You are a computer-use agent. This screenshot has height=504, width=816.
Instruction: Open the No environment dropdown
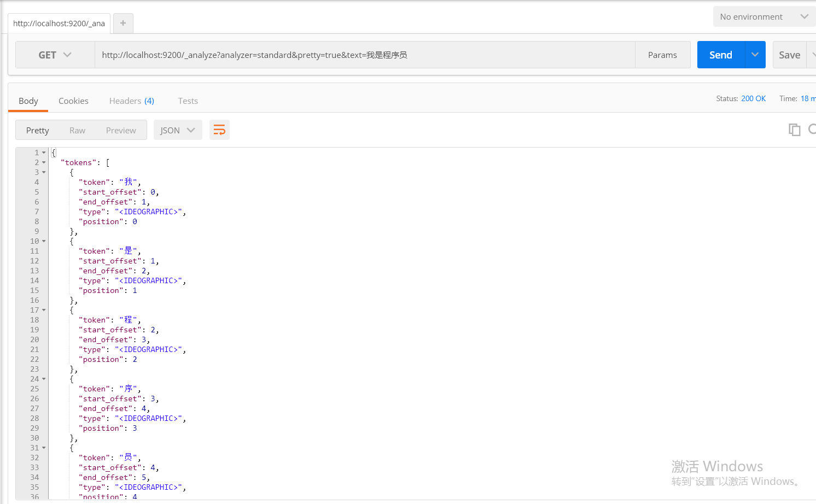click(x=764, y=16)
